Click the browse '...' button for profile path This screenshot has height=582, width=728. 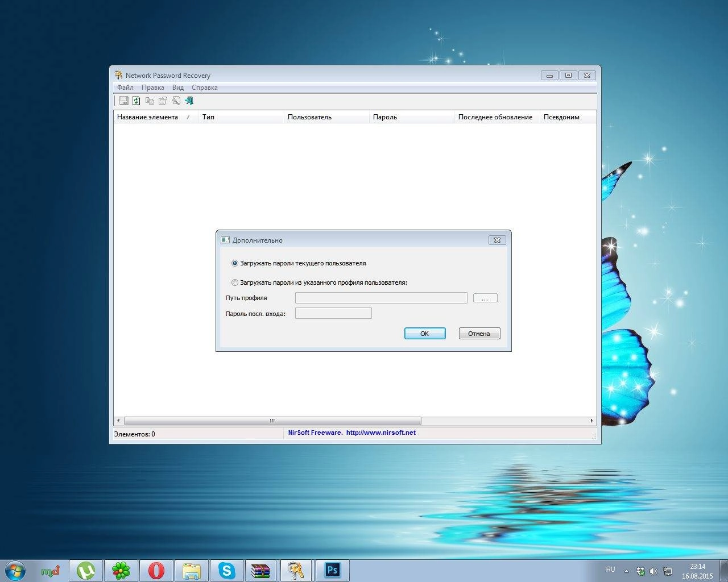click(x=485, y=298)
